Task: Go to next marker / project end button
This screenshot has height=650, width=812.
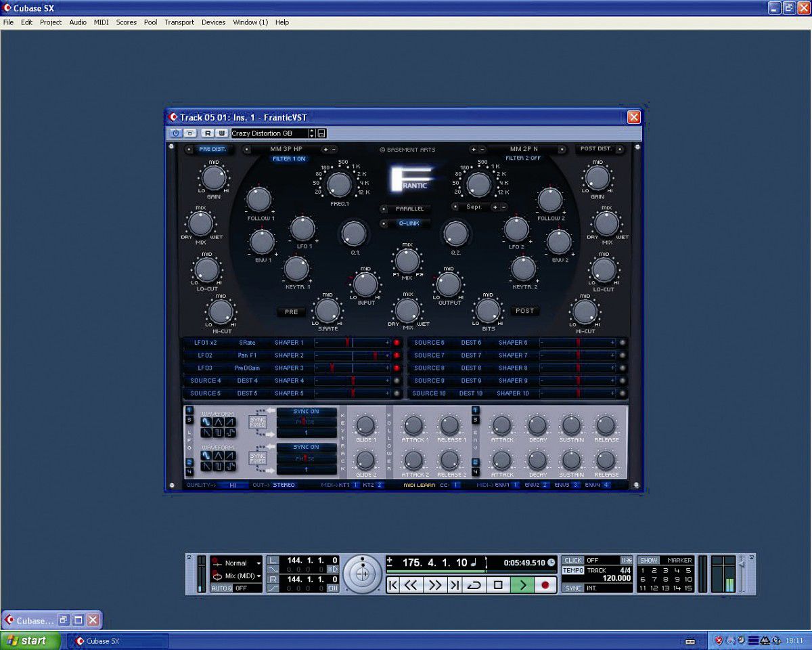Action: point(455,585)
